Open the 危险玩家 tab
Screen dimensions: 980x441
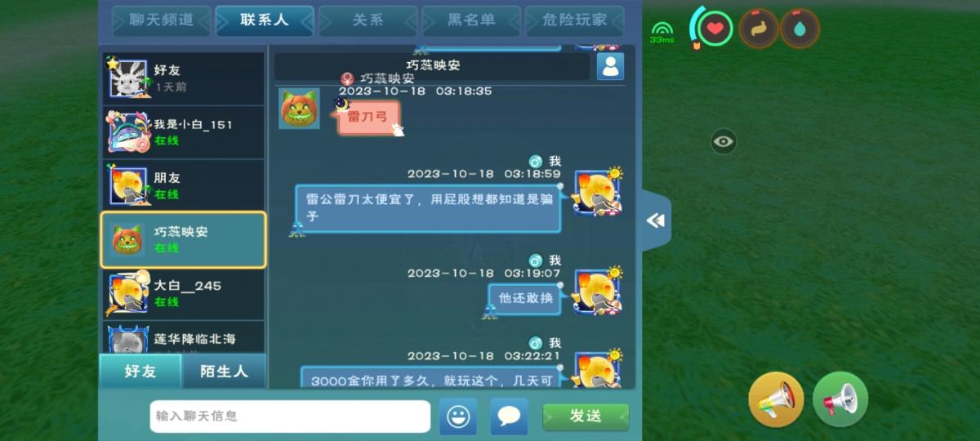[575, 20]
